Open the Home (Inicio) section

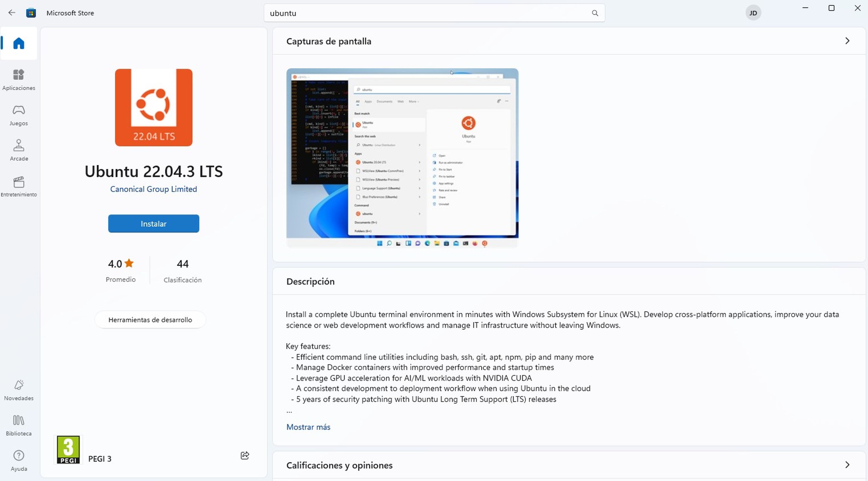pyautogui.click(x=19, y=43)
